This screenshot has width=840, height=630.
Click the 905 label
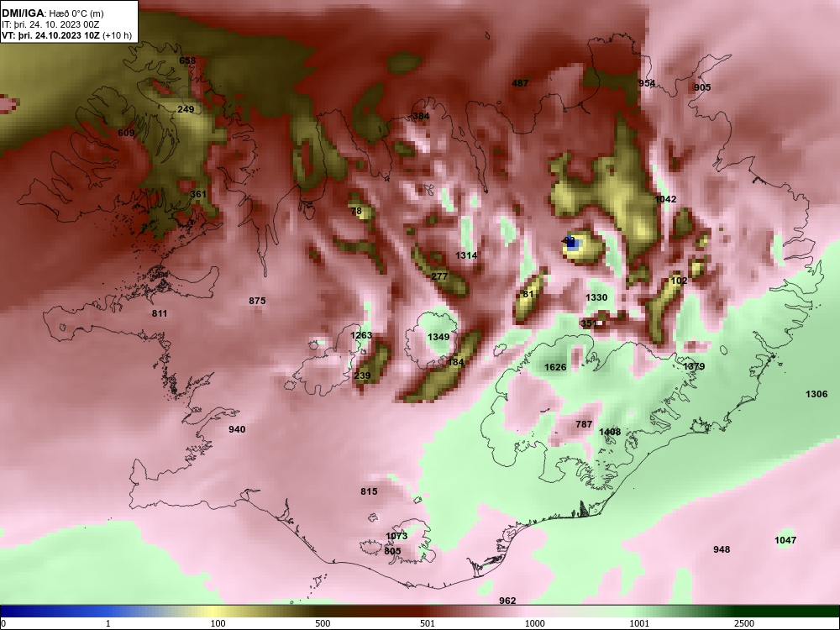click(x=702, y=87)
